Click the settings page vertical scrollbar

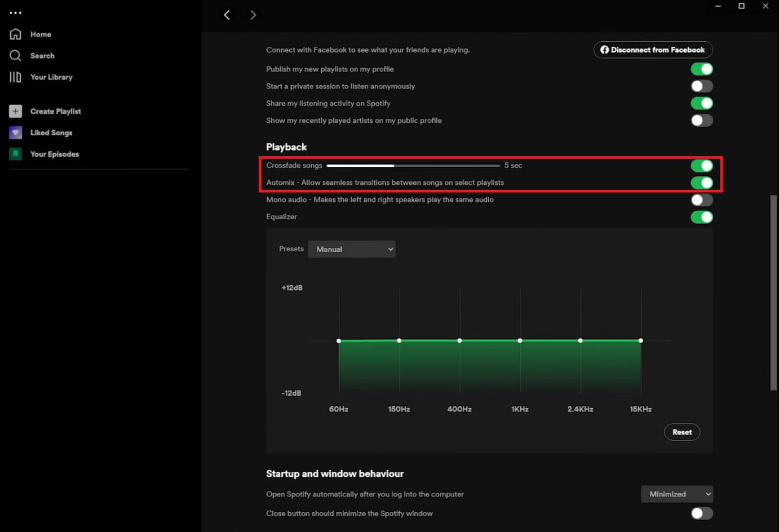point(774,292)
